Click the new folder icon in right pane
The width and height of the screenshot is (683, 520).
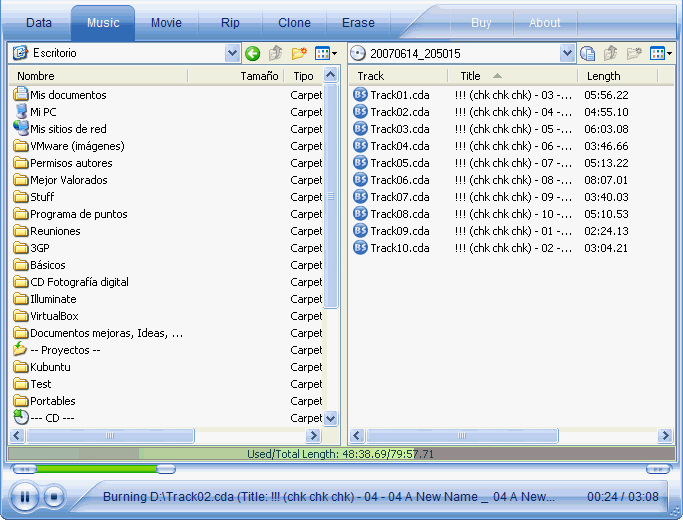(x=634, y=54)
